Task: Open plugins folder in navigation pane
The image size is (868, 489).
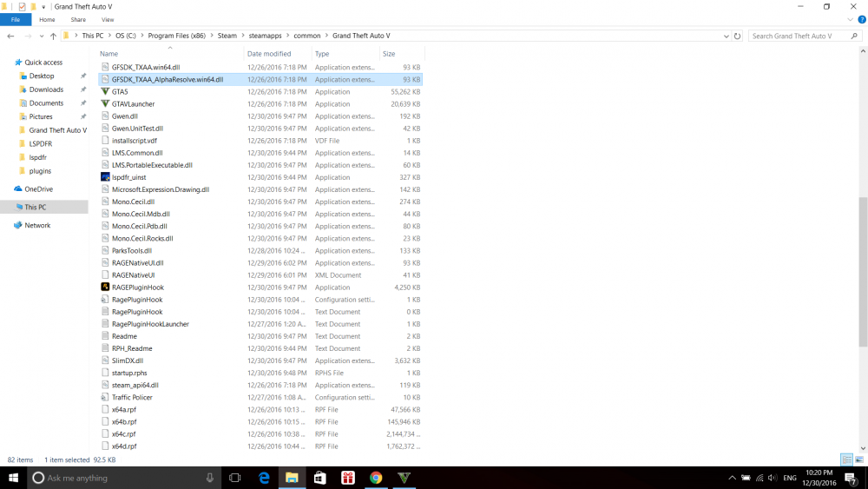Action: pyautogui.click(x=40, y=170)
